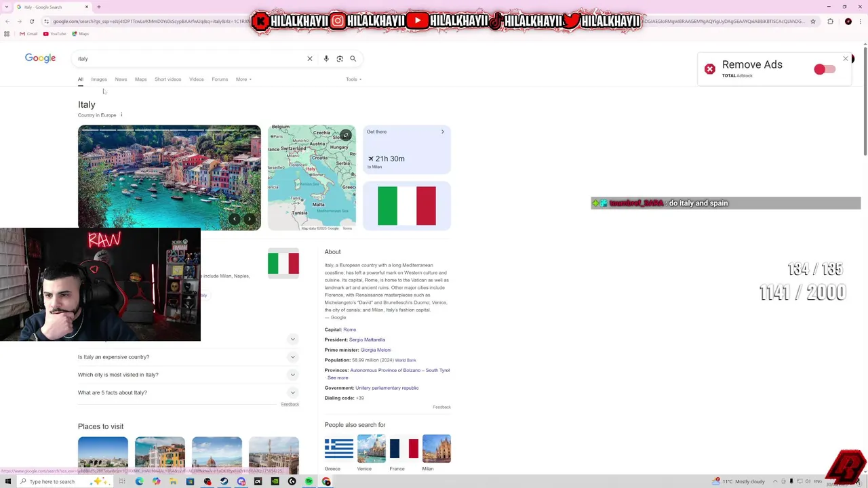Show next Italy image with right arrow

250,219
